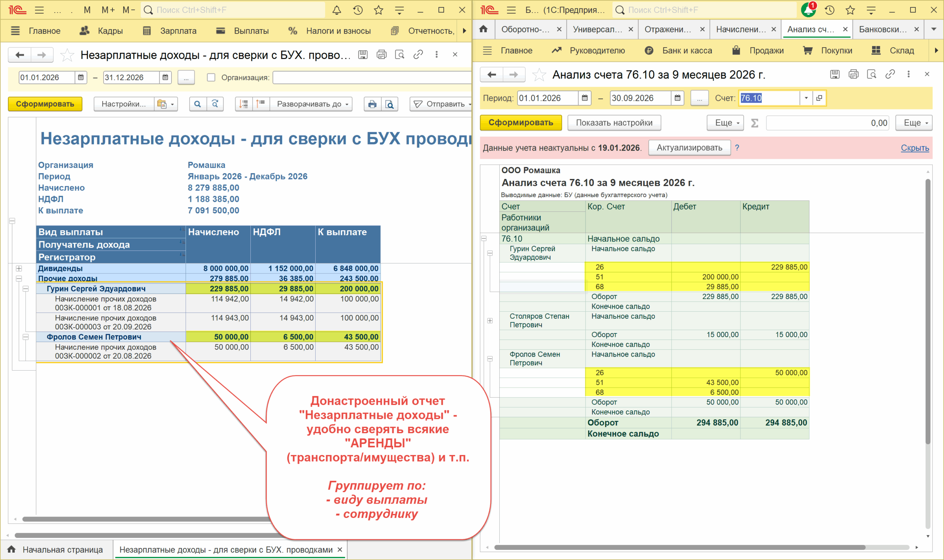Open history icon in left window title bar
The height and width of the screenshot is (560, 944).
pyautogui.click(x=358, y=10)
